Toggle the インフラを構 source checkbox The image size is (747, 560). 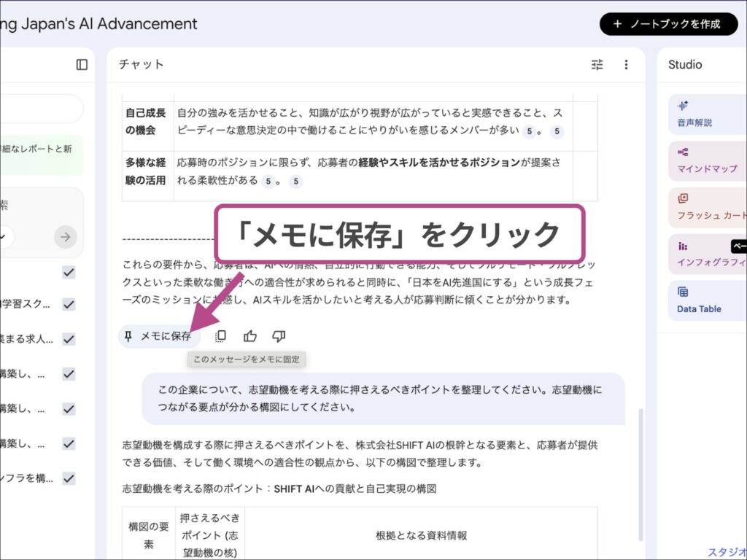tap(68, 478)
